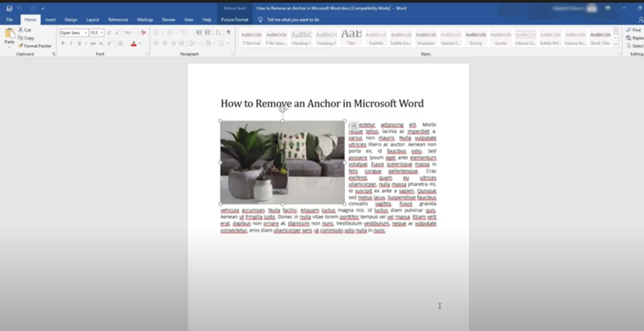Click the Save icon in title bar
Screen dimensions: 644x331
click(9, 8)
